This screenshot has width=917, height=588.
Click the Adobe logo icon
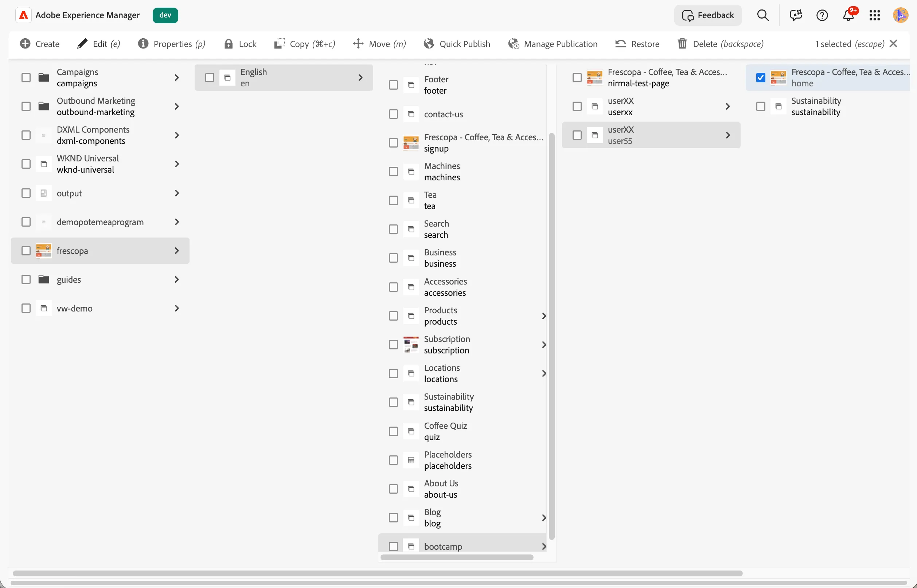pyautogui.click(x=23, y=15)
